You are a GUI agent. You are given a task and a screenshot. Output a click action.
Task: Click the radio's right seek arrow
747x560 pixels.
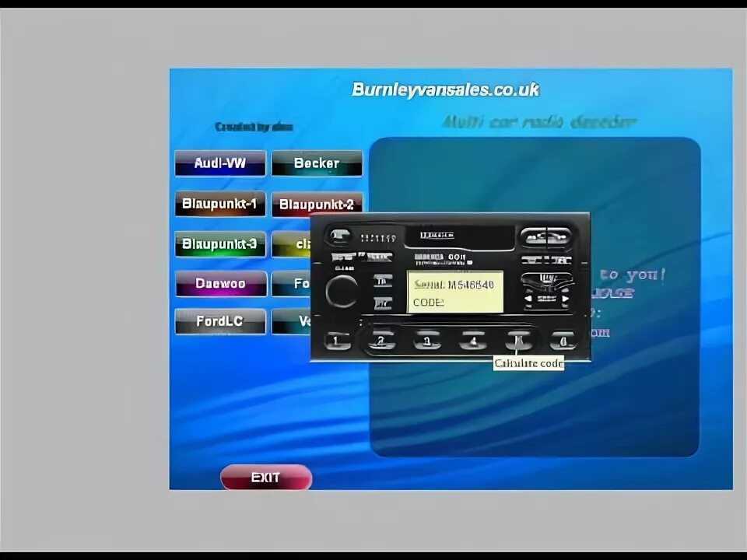[566, 299]
